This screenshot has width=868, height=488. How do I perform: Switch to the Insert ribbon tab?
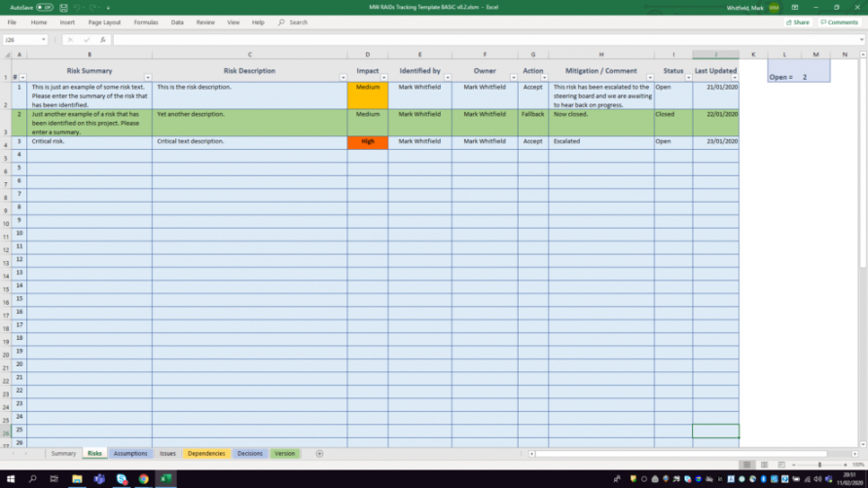(x=67, y=22)
